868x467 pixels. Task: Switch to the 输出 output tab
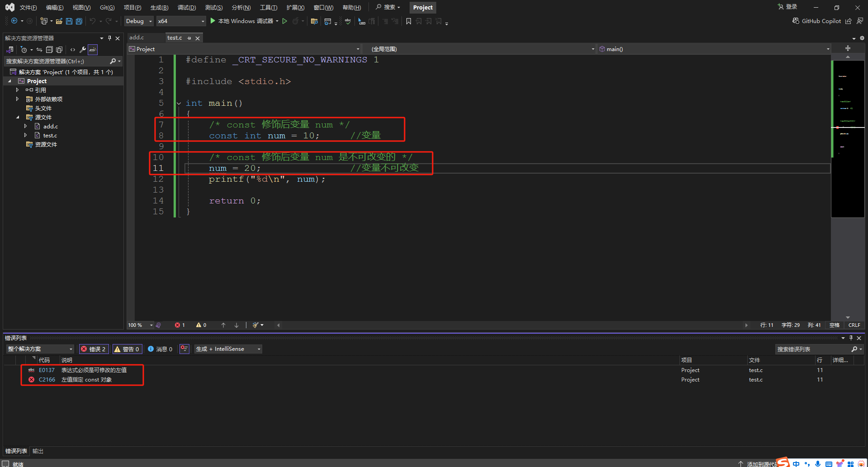(38, 451)
